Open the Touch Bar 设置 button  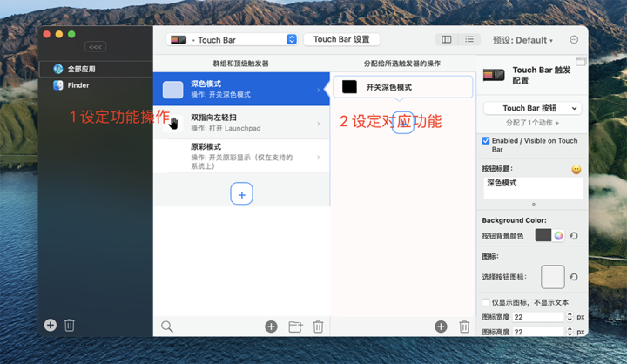tap(341, 39)
